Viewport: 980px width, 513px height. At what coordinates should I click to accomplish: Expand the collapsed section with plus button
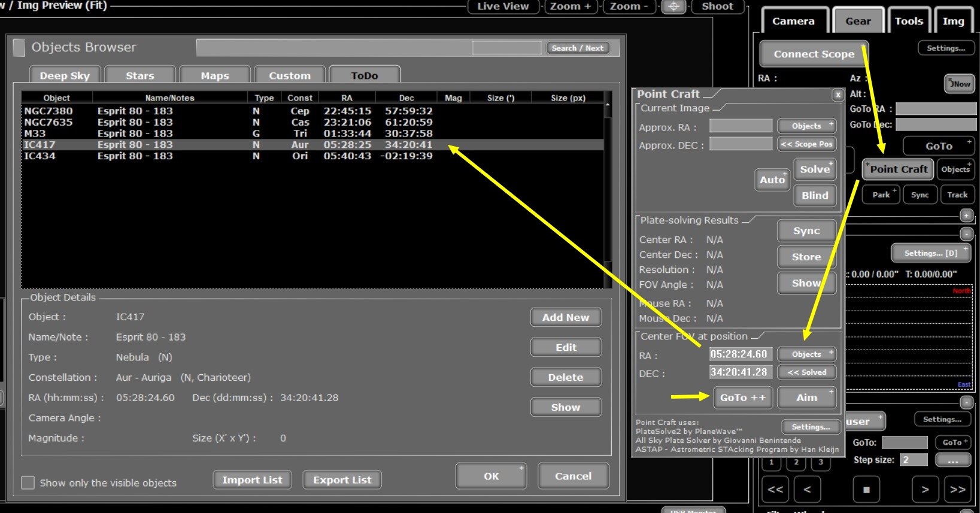pyautogui.click(x=966, y=215)
